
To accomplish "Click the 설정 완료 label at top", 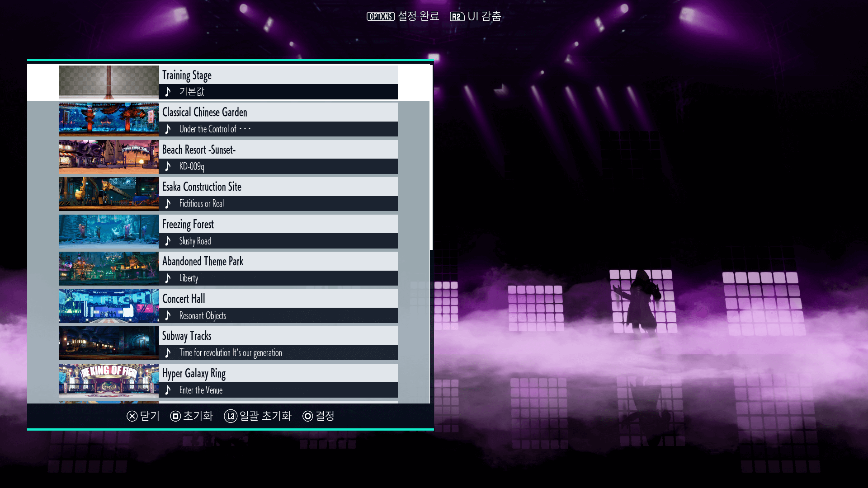I will click(x=418, y=16).
